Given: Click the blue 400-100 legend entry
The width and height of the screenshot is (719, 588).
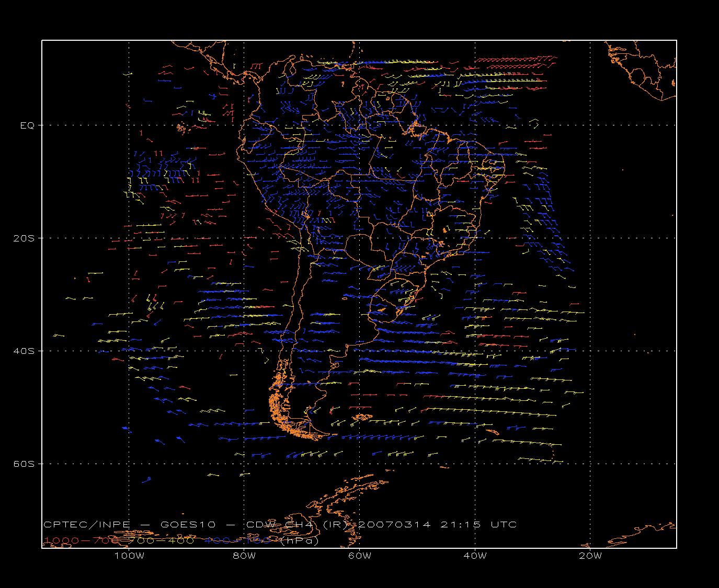Looking at the screenshot, I should [x=237, y=541].
